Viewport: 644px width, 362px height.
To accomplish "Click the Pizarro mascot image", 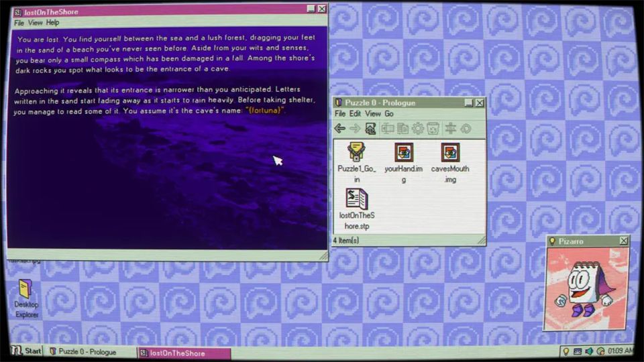I will [586, 288].
